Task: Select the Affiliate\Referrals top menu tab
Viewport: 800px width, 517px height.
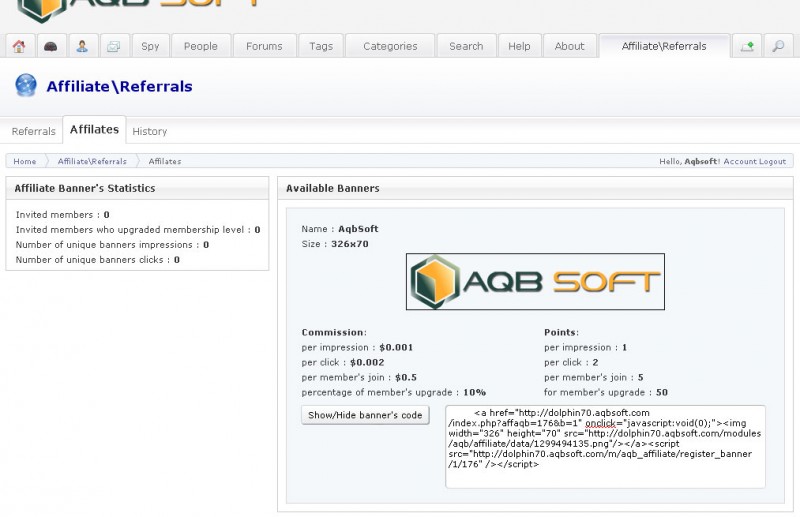Action: (664, 46)
